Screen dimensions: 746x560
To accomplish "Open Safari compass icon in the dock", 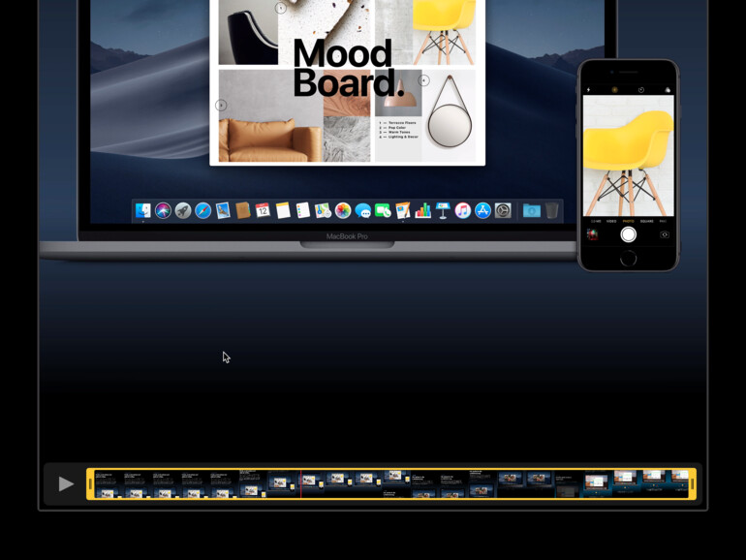I will click(x=202, y=210).
